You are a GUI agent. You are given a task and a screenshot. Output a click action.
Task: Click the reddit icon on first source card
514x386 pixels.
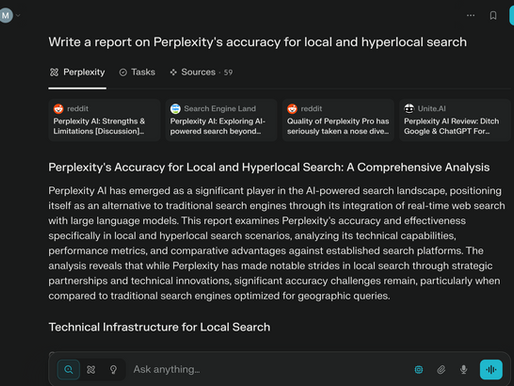point(58,109)
